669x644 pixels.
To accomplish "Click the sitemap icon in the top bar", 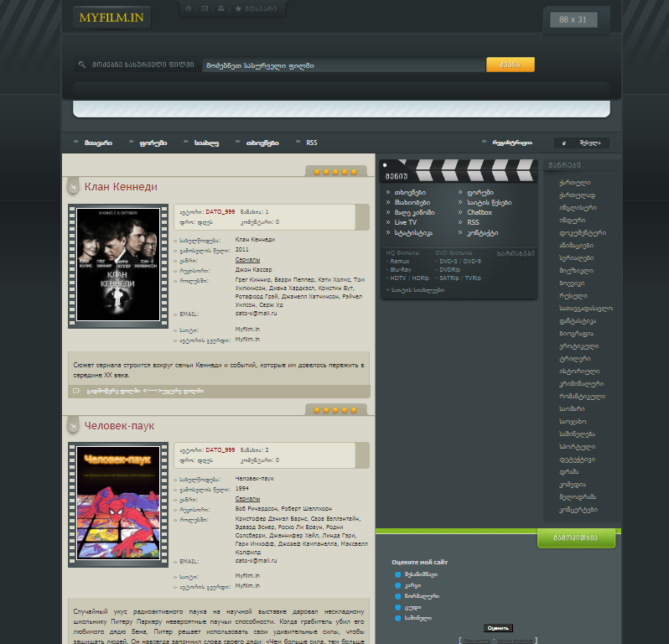I will click(221, 8).
